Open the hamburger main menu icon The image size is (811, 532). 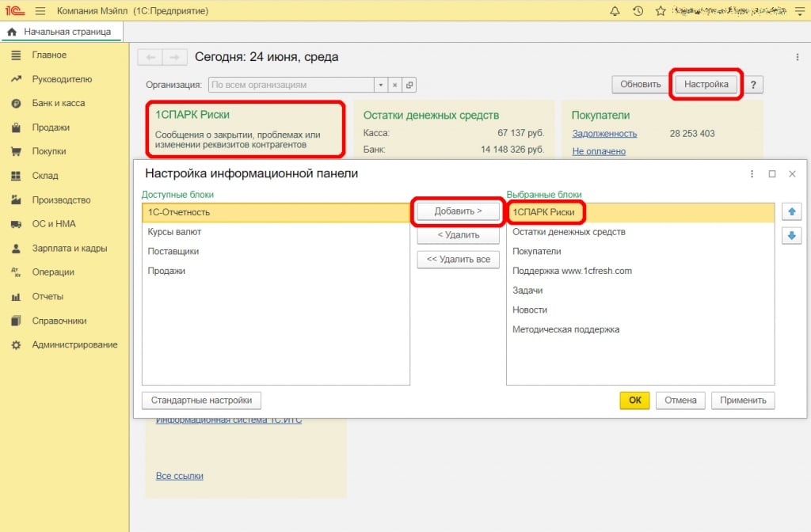click(x=40, y=11)
